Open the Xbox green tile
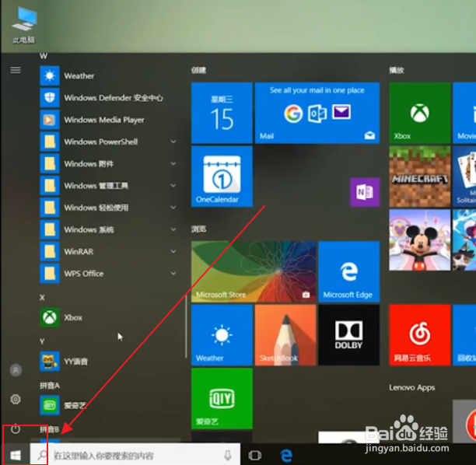 pyautogui.click(x=419, y=113)
